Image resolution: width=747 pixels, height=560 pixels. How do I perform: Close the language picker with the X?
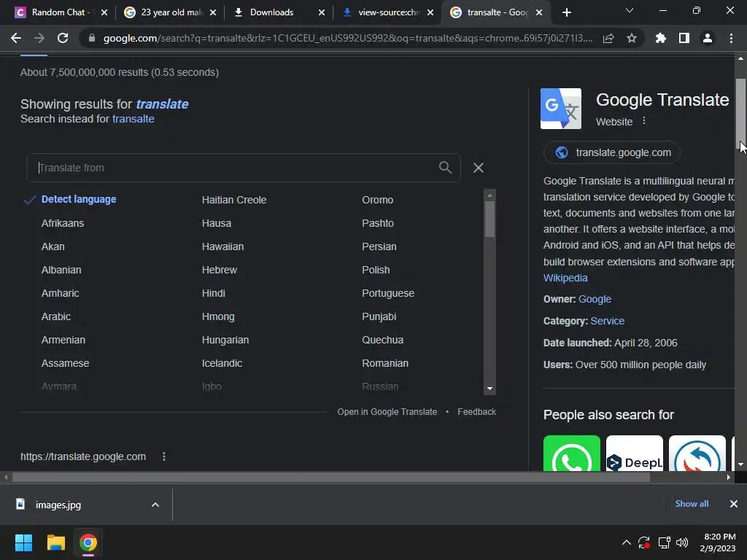pyautogui.click(x=479, y=168)
